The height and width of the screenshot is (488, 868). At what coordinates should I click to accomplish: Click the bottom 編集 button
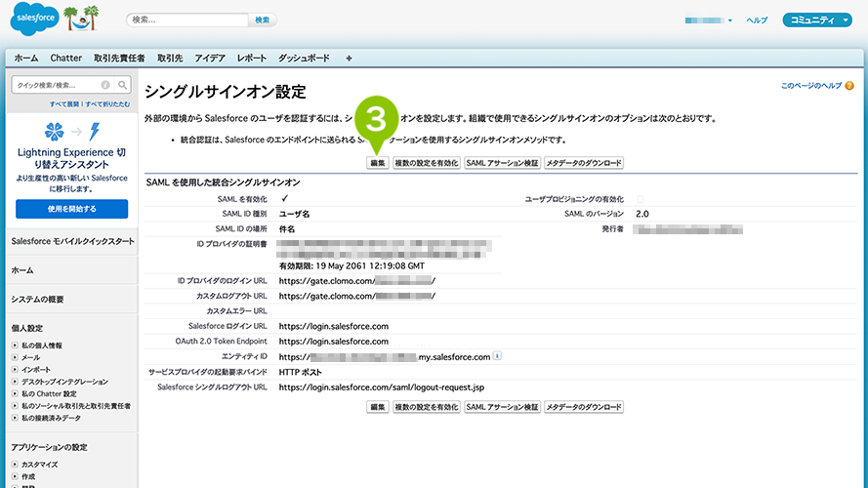(378, 407)
